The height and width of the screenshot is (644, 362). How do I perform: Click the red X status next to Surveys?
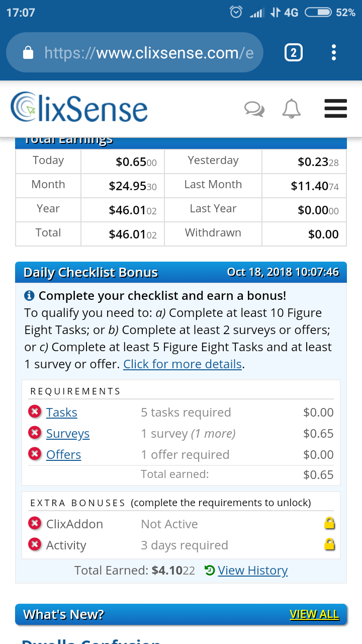click(35, 433)
